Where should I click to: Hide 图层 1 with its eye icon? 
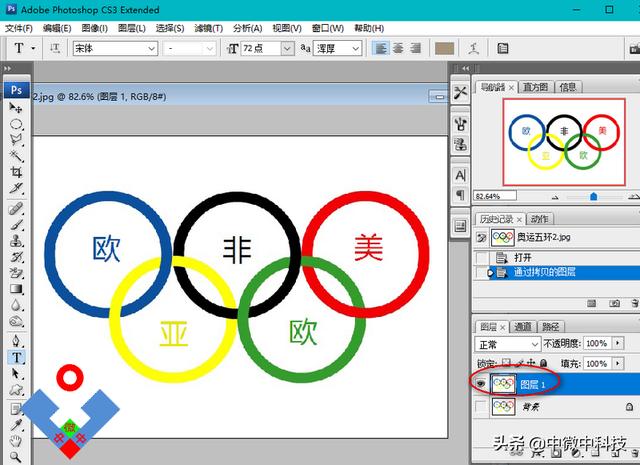coord(482,384)
